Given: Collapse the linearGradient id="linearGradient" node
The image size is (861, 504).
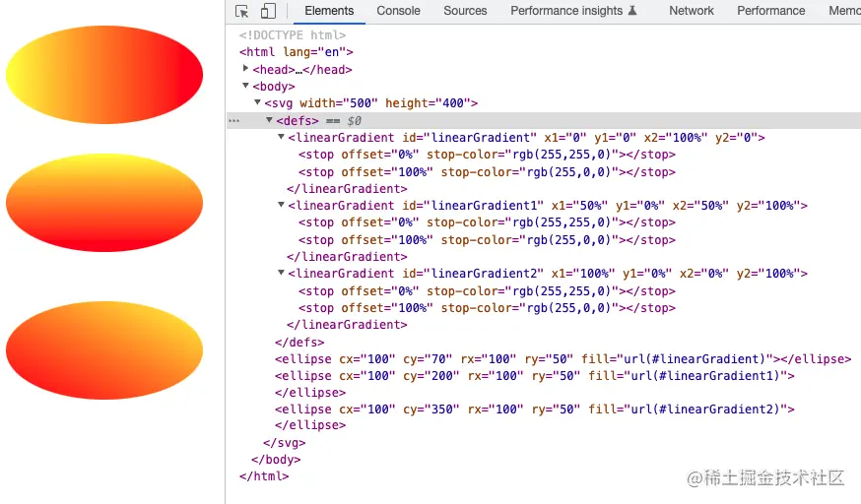Looking at the screenshot, I should click(x=281, y=137).
